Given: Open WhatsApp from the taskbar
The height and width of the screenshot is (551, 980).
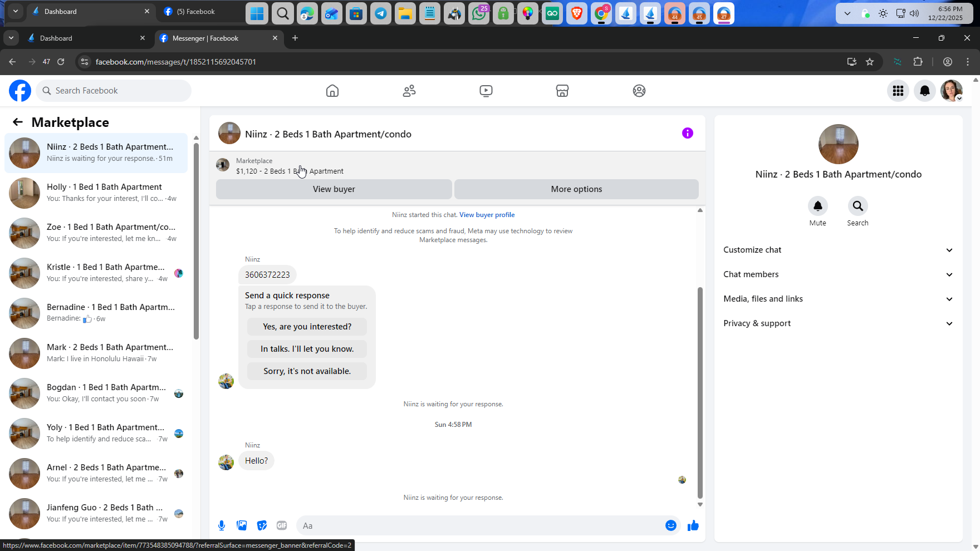Looking at the screenshot, I should click(x=479, y=13).
